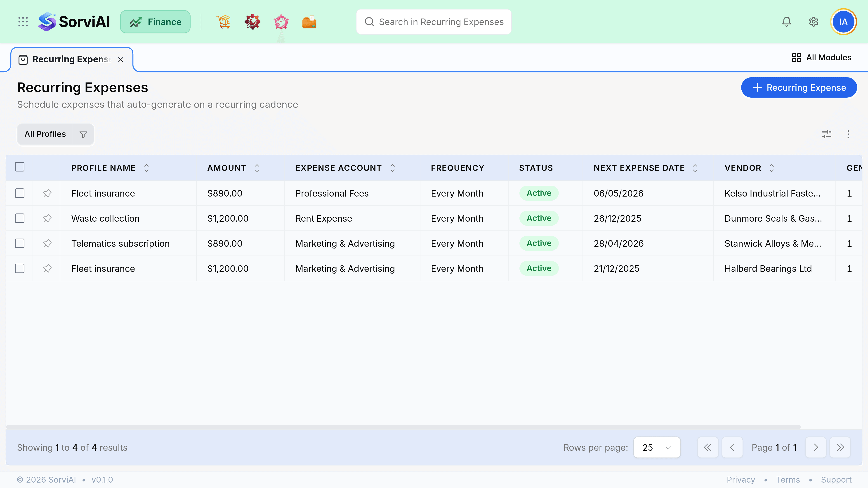
Task: Click the horizontal table scrollbar
Action: [403, 427]
